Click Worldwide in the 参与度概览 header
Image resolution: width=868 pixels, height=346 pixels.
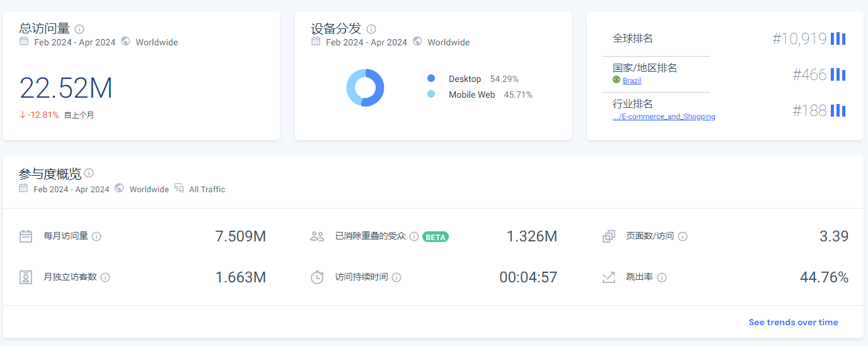pos(149,189)
